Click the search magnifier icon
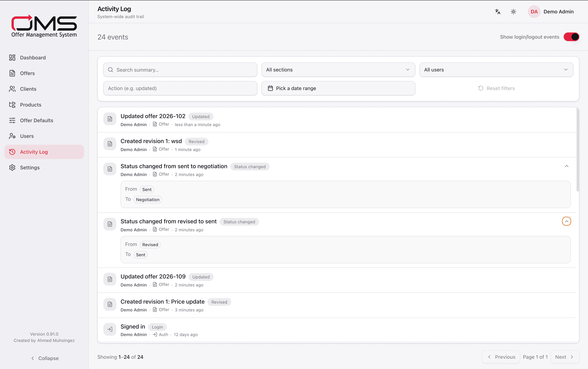 (x=110, y=70)
